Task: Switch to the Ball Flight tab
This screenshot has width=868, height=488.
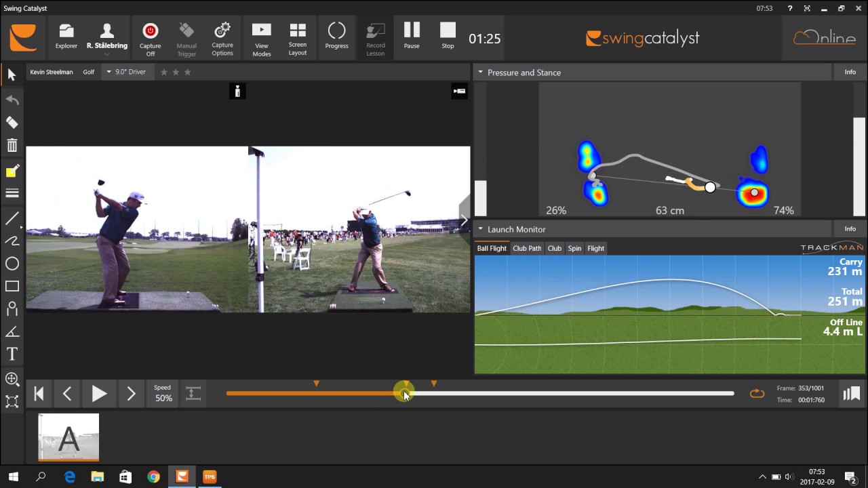Action: [x=492, y=248]
